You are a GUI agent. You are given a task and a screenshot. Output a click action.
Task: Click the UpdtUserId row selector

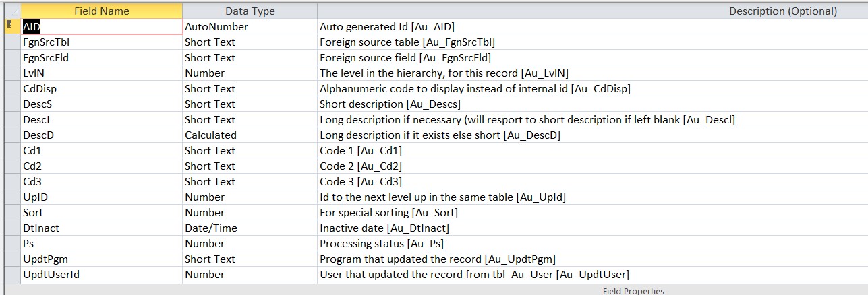tap(11, 275)
